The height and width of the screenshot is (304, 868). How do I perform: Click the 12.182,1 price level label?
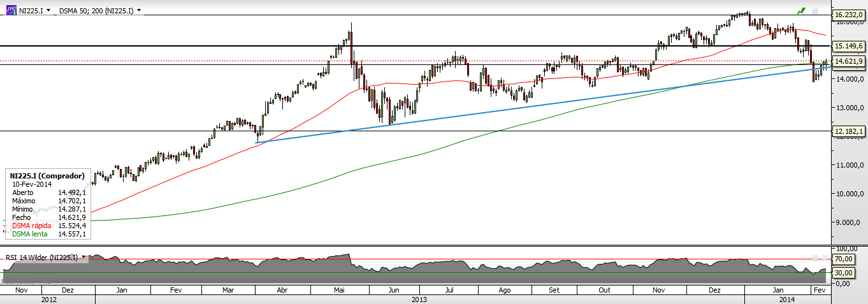848,131
